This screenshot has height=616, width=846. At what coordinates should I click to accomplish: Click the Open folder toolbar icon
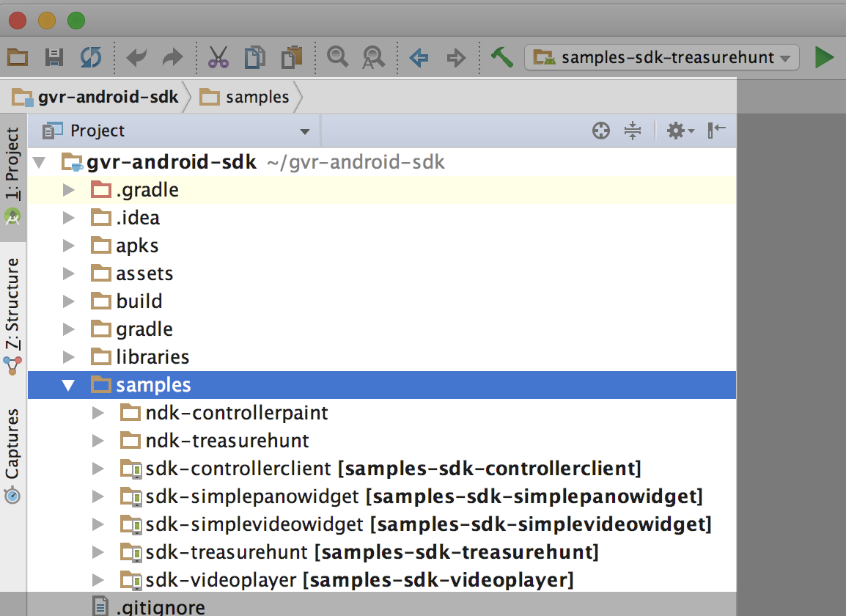18,56
